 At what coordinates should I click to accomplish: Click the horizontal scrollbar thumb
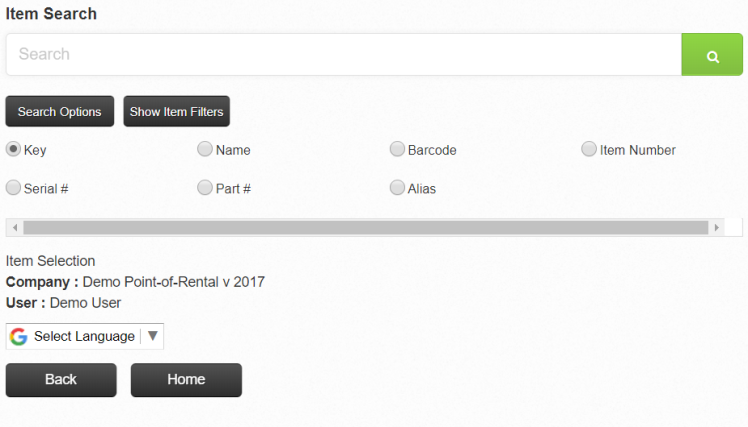365,228
